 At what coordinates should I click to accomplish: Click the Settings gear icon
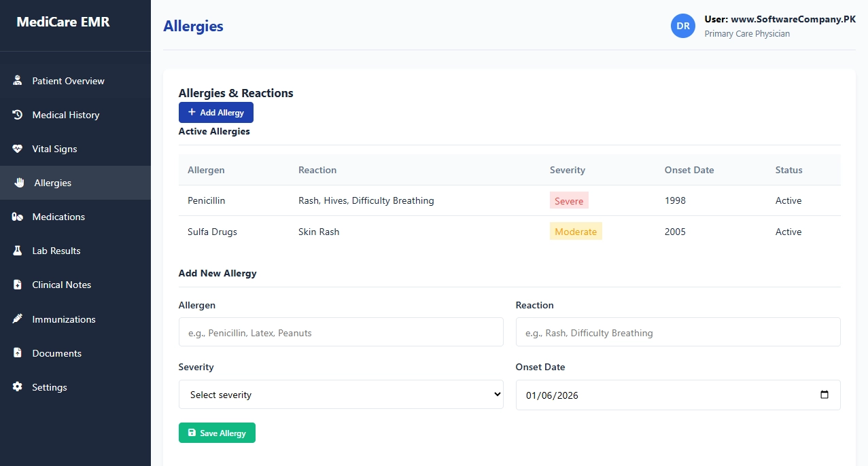pyautogui.click(x=18, y=387)
